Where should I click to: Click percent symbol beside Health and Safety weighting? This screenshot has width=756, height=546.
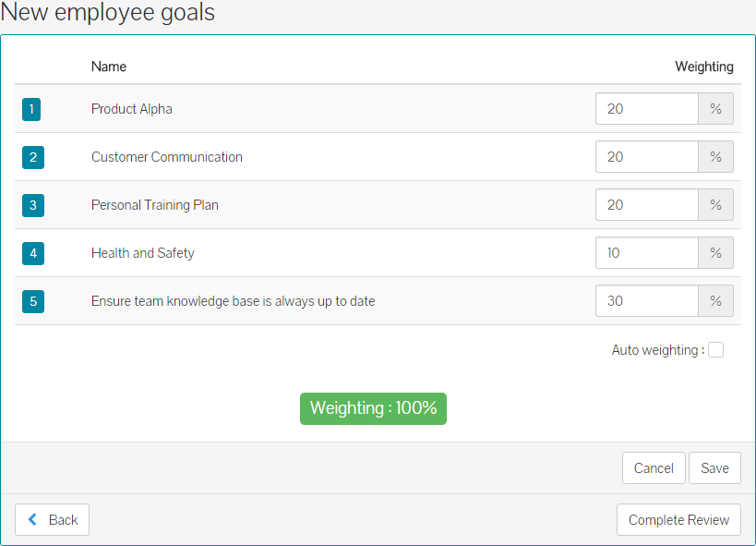715,253
